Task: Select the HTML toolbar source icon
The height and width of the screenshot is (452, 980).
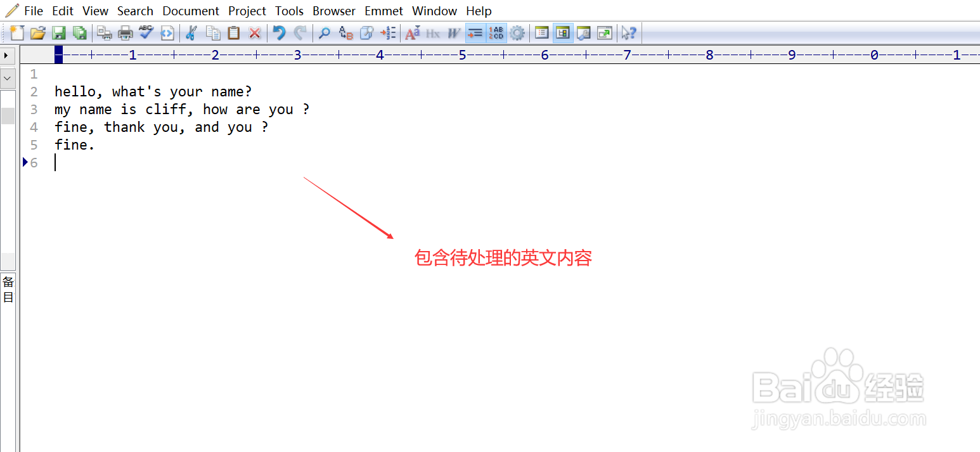Action: [167, 32]
